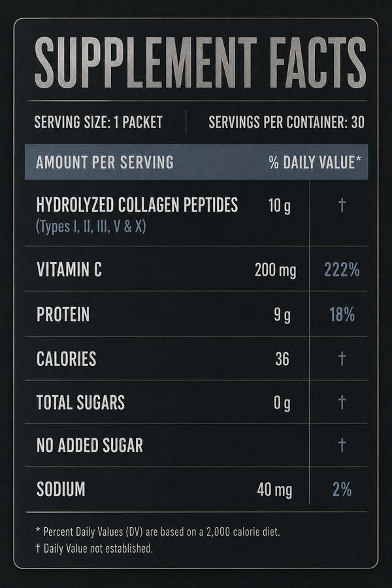Click the Protein 18% daily value
This screenshot has width=392, height=588.
pos(342,315)
